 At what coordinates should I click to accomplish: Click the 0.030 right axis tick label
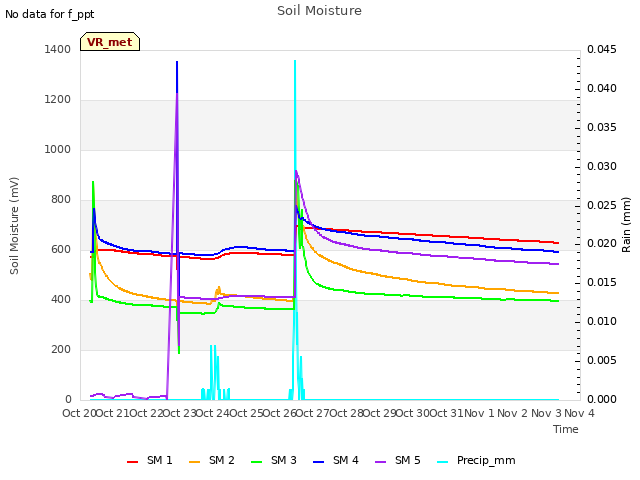(x=602, y=167)
